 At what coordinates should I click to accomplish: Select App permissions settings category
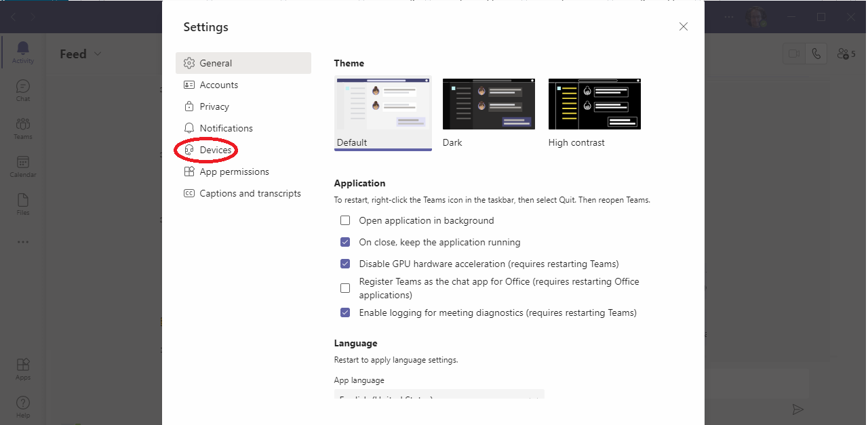point(243,171)
